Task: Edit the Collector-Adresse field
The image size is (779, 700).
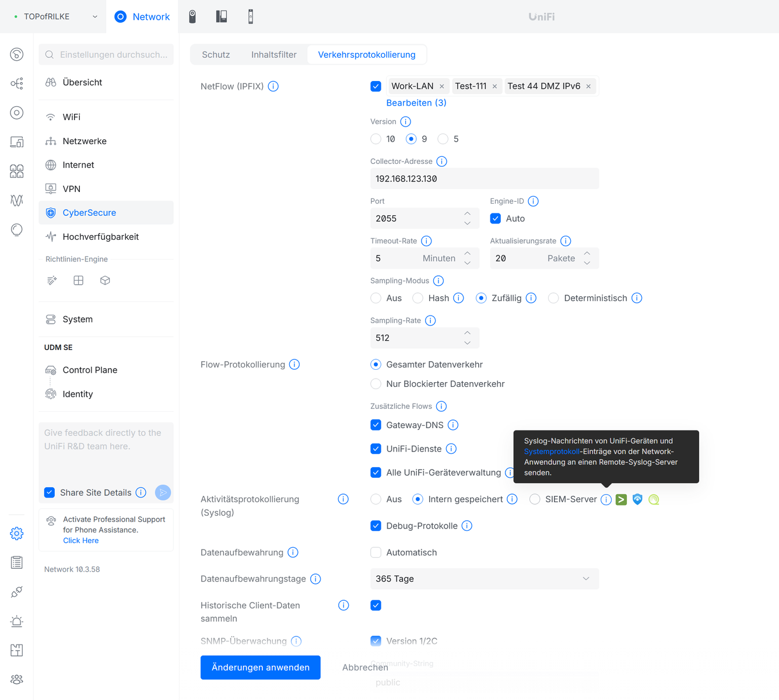Action: (485, 178)
